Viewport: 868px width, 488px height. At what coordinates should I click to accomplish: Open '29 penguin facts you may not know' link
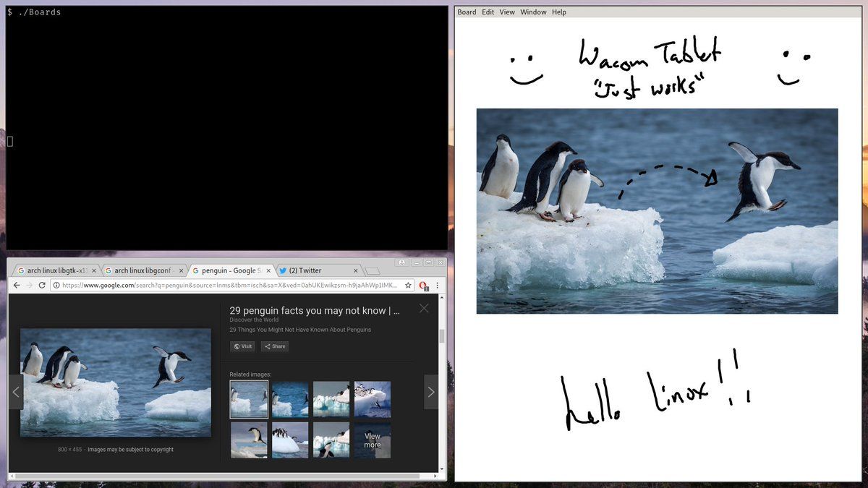pyautogui.click(x=315, y=310)
